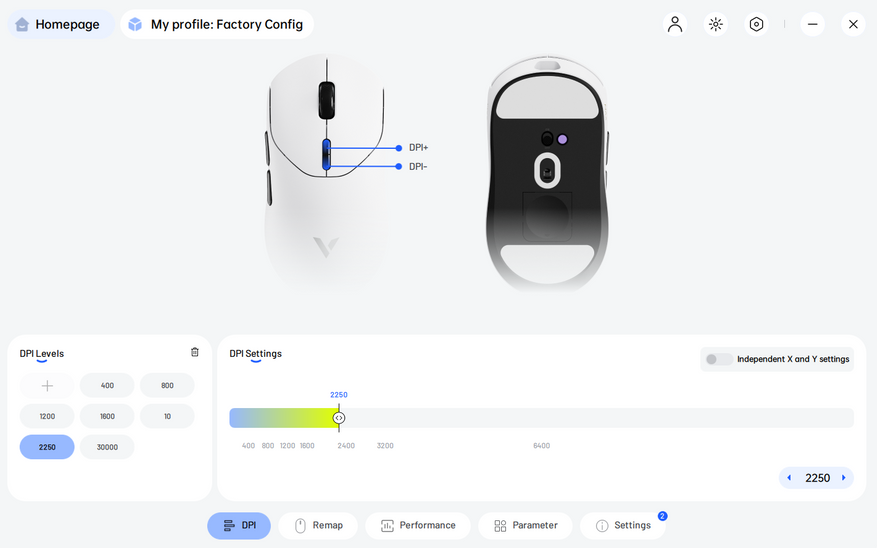
Task: Switch to the Remap tab
Action: [317, 525]
